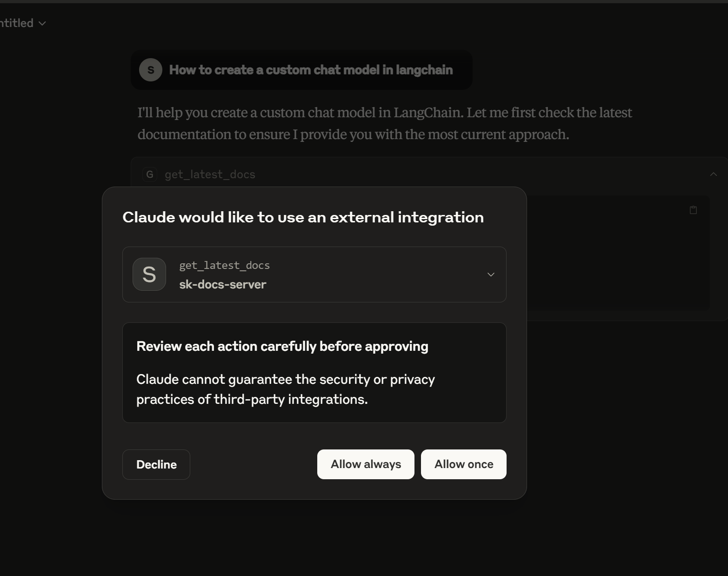
Task: Click the integration selector showing sk-docs-server
Action: 314,275
